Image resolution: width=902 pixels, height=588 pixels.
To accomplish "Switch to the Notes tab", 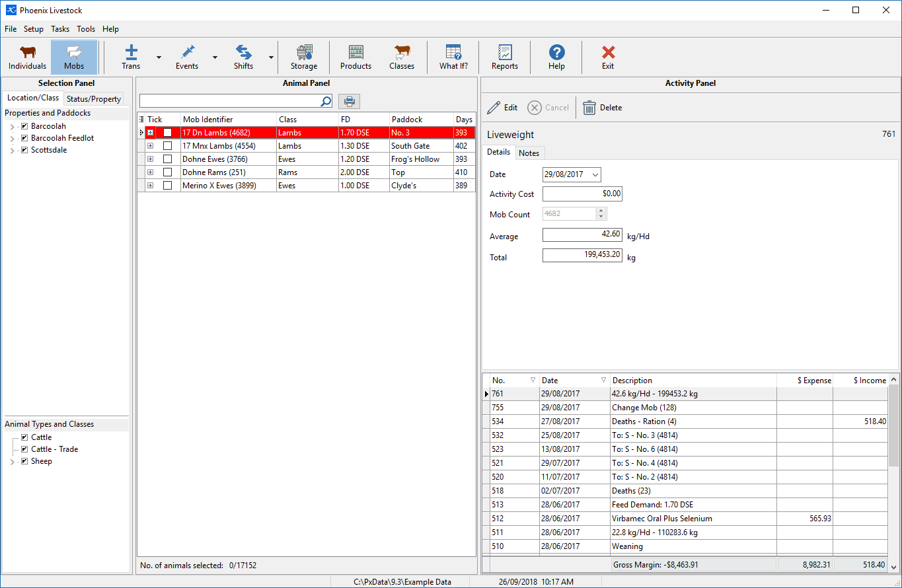I will [529, 153].
